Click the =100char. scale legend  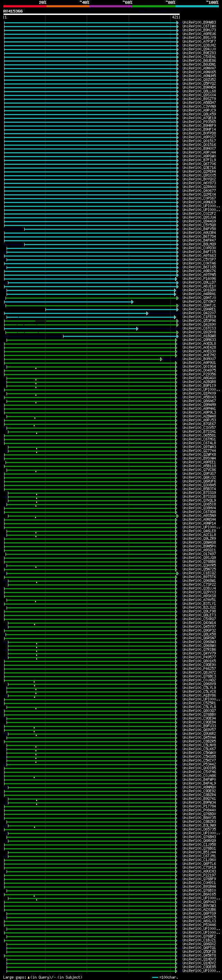click(165, 977)
